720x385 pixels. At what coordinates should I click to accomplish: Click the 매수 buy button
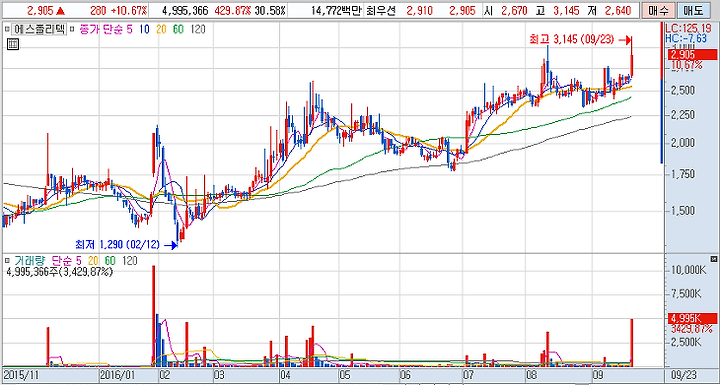pyautogui.click(x=658, y=11)
